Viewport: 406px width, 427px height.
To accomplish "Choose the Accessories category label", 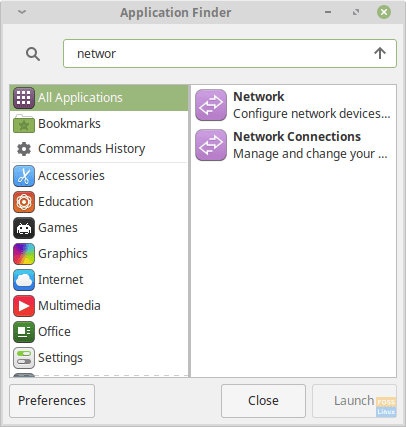I will coord(71,176).
